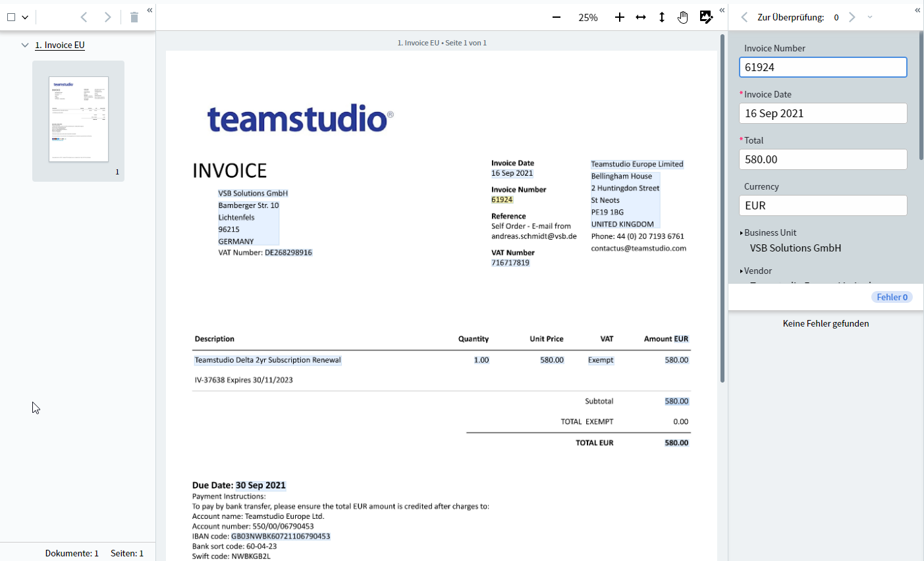Collapse the document viewer panel chevrons
924x561 pixels.
[722, 10]
